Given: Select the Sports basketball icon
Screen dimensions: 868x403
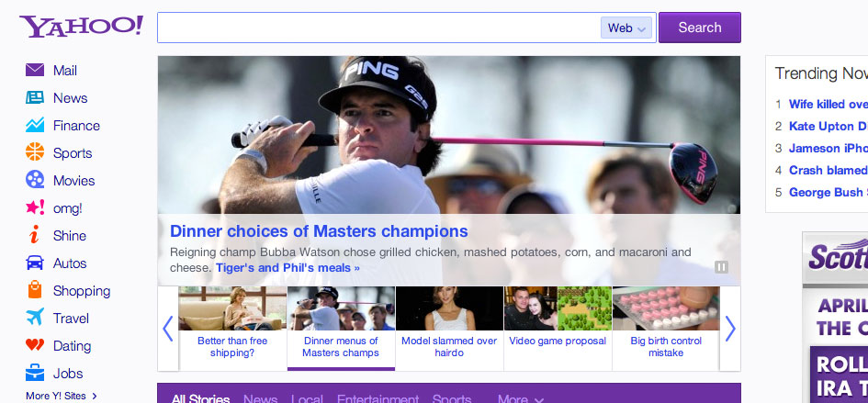Looking at the screenshot, I should tap(35, 153).
